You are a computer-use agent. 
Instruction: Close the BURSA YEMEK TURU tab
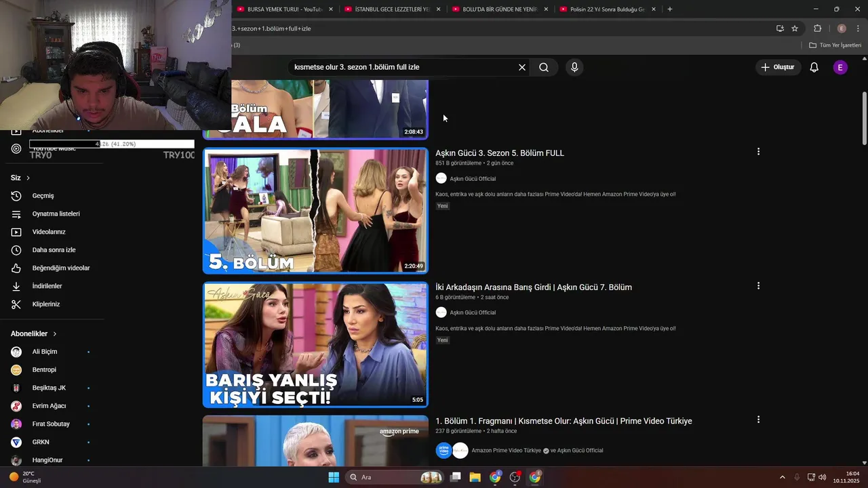point(331,9)
